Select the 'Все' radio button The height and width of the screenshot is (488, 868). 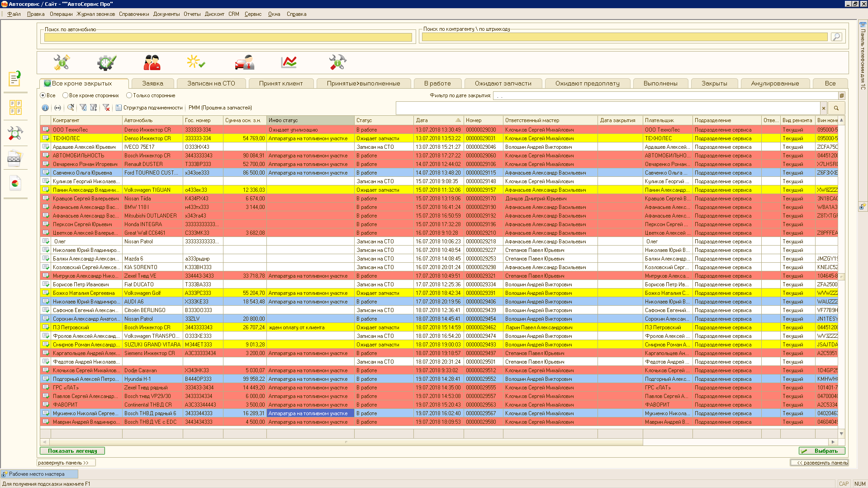coord(43,95)
